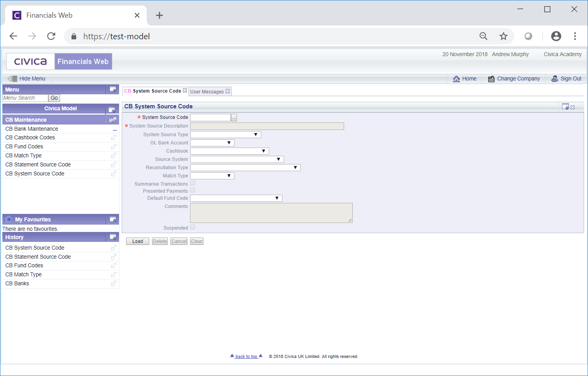Screen dimensions: 588x376
Task: Open Default Fund Code dropdown
Action: [x=236, y=198]
